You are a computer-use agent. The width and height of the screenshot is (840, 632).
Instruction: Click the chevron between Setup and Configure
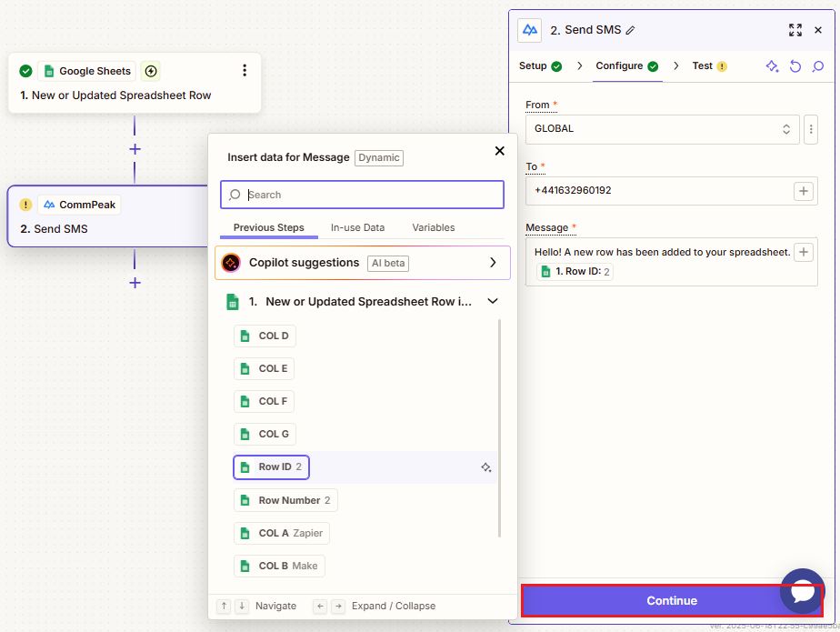[x=579, y=66]
